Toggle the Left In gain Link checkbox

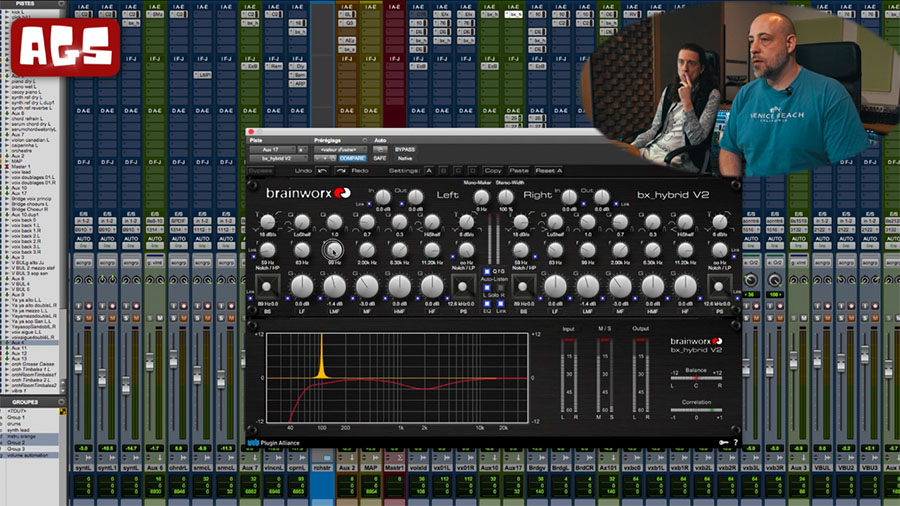coord(369,204)
